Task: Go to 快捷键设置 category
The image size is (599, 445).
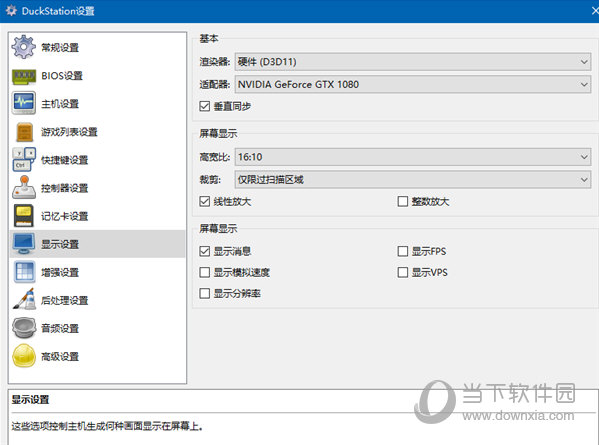Action: click(x=97, y=160)
